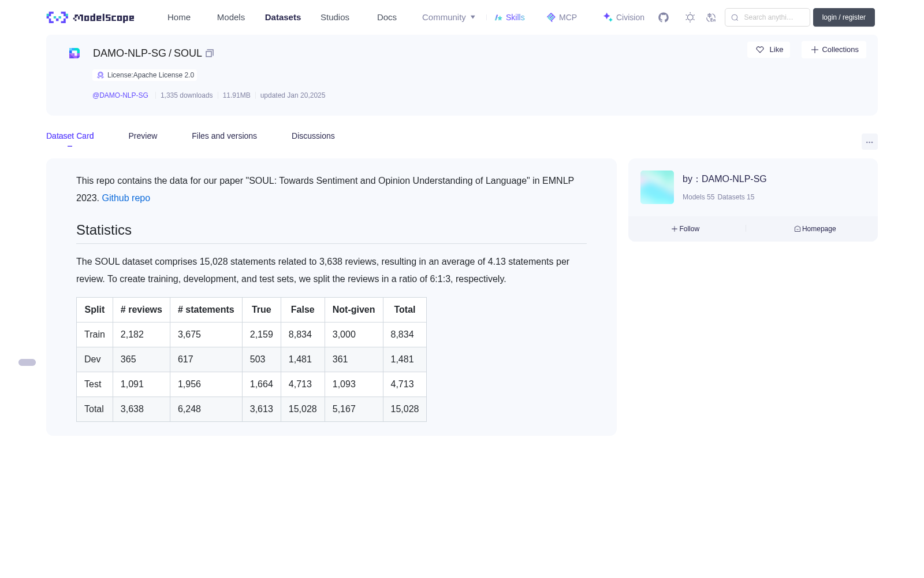The height and width of the screenshot is (578, 924).
Task: Click the '# statements' column header
Action: pos(206,310)
